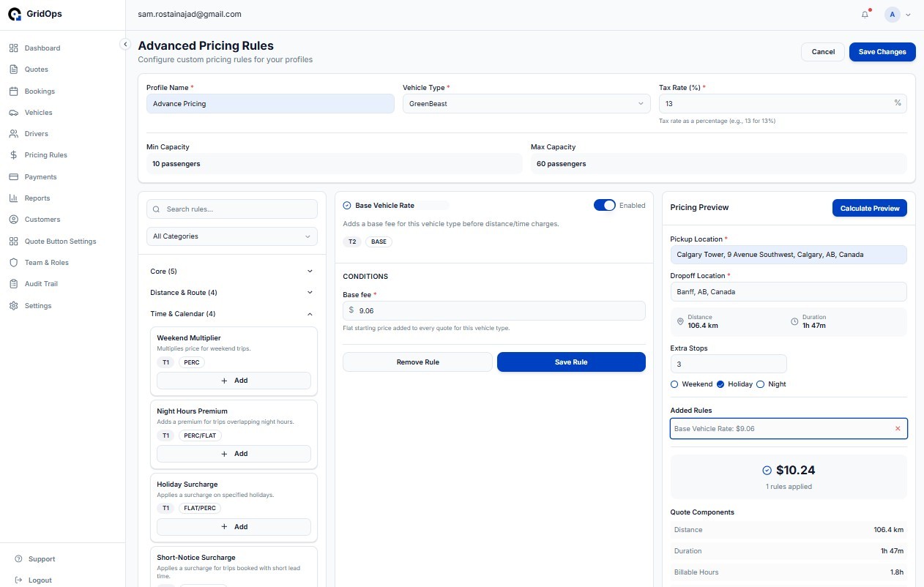Open notifications bell
The image size is (924, 587).
coord(865,14)
